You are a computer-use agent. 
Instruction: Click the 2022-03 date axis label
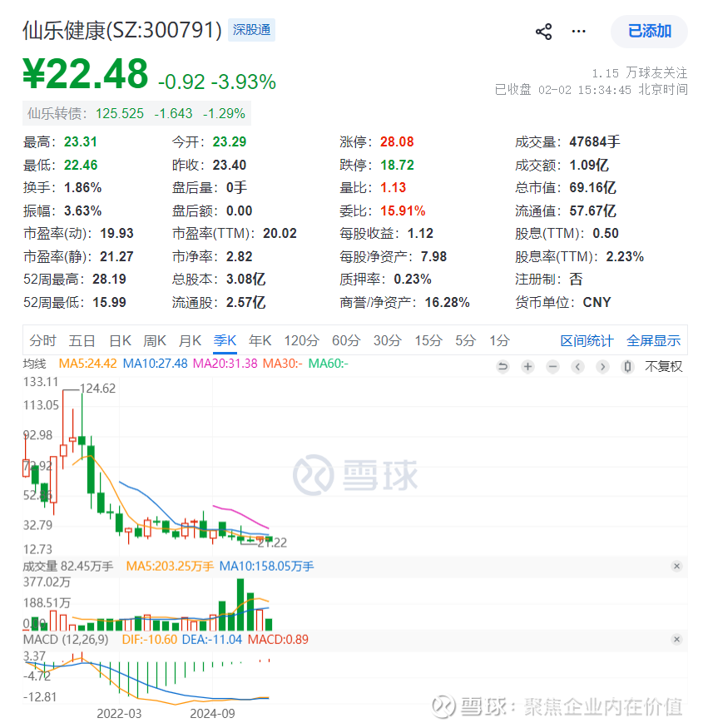point(119,713)
